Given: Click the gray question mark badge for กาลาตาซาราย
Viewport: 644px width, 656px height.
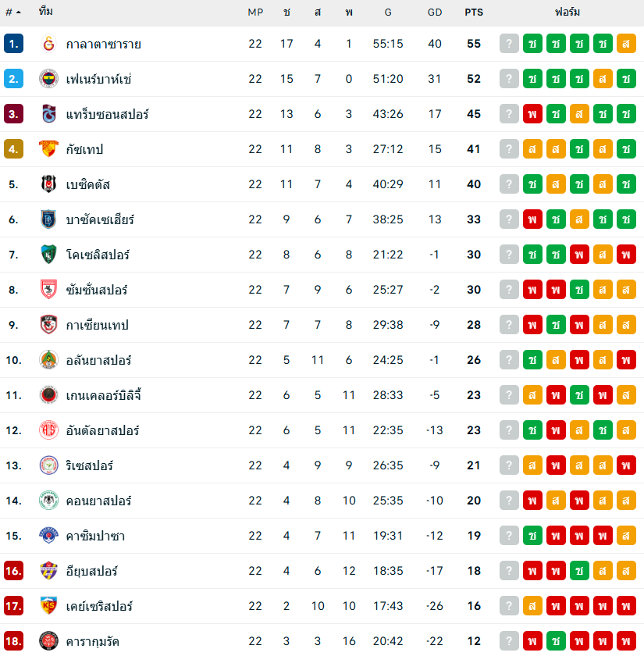Looking at the screenshot, I should click(x=509, y=44).
